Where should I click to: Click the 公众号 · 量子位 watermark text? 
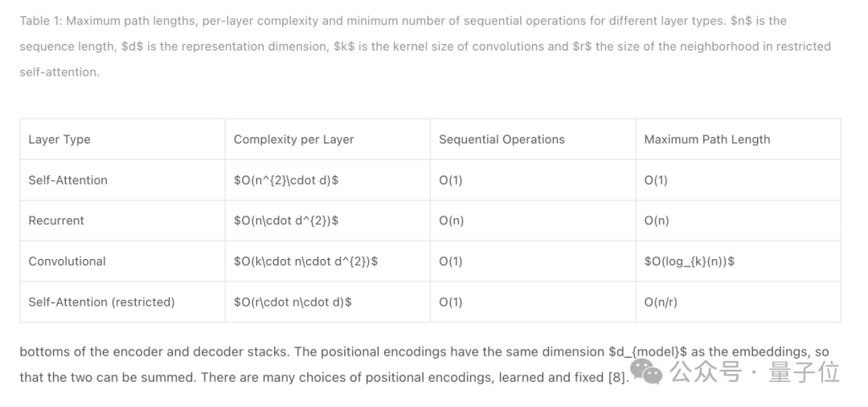coord(755,372)
